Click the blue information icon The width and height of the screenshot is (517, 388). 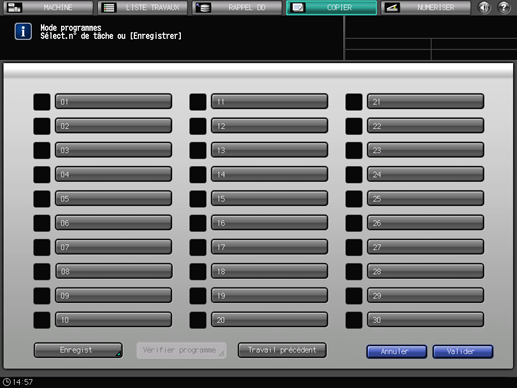click(23, 32)
